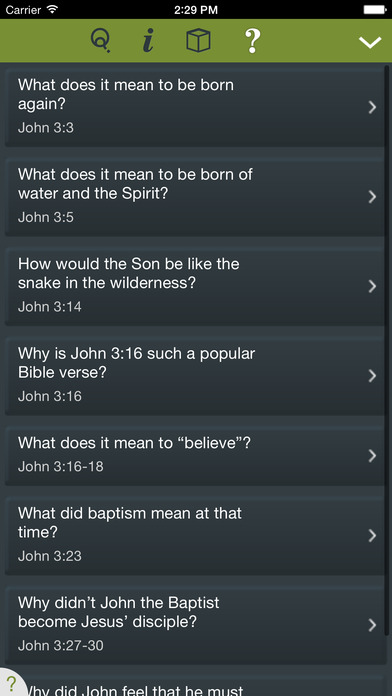Open born of water and the Spirit question
This screenshot has width=392, height=696.
point(194,196)
